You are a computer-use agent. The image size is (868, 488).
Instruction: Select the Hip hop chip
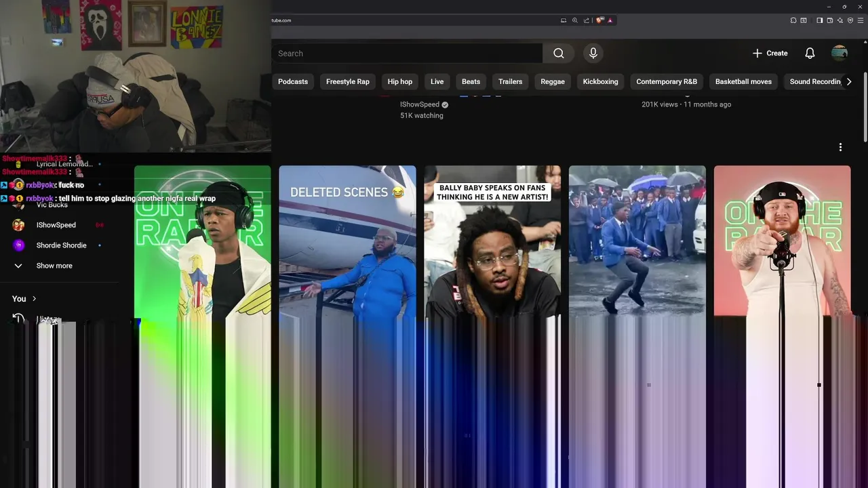[400, 81]
